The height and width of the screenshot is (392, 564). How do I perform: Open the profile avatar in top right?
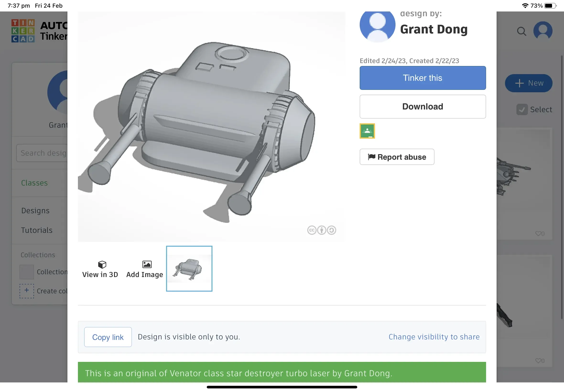543,31
